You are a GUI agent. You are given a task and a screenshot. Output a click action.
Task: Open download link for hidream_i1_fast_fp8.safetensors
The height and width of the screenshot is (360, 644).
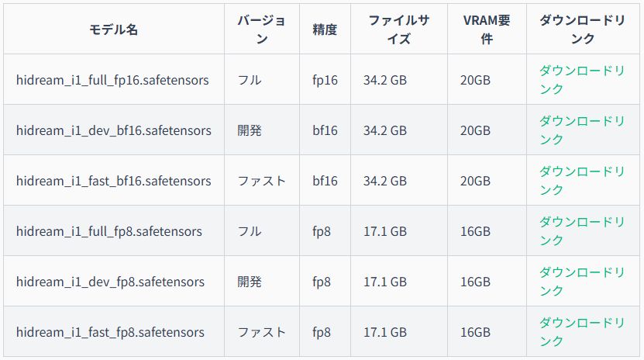click(581, 331)
